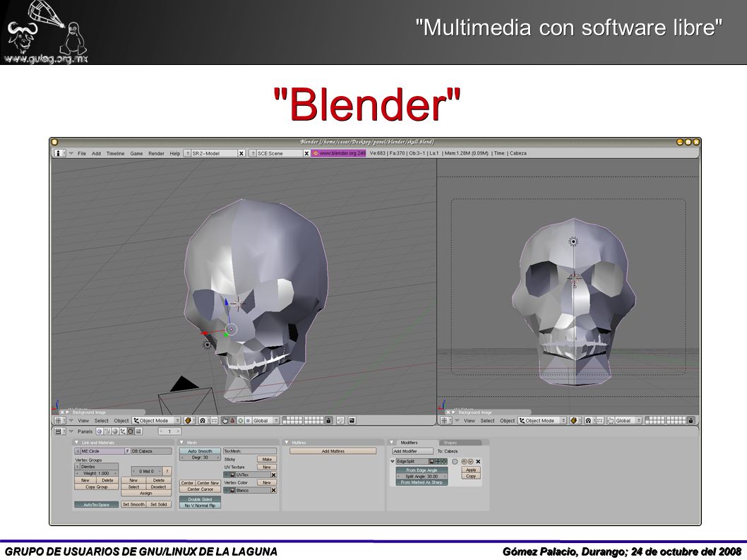The image size is (747, 560).
Task: Open left viewport draw type shading icon
Action: 190,420
